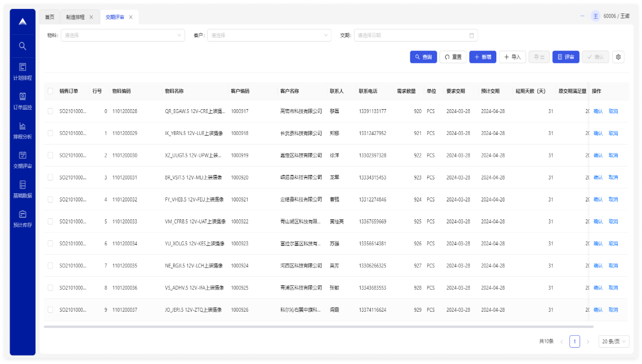642x364 pixels.
Task: Check row with material 1101200035
Action: click(51, 266)
